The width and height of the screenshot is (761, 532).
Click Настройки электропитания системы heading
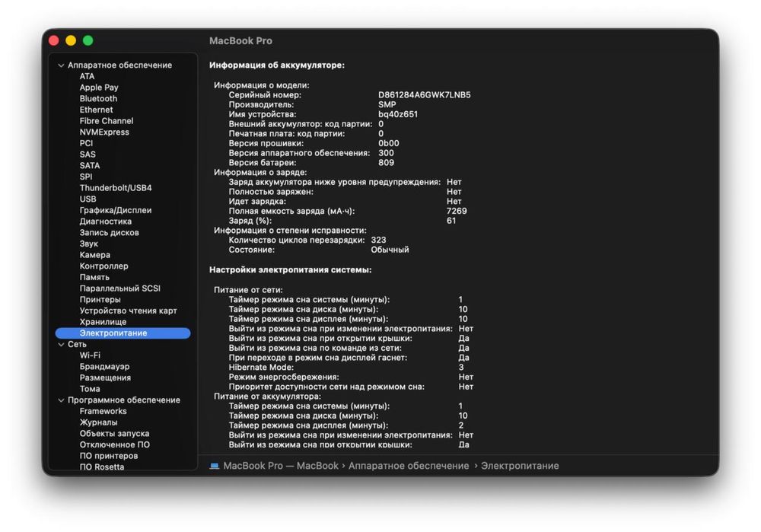[290, 269]
